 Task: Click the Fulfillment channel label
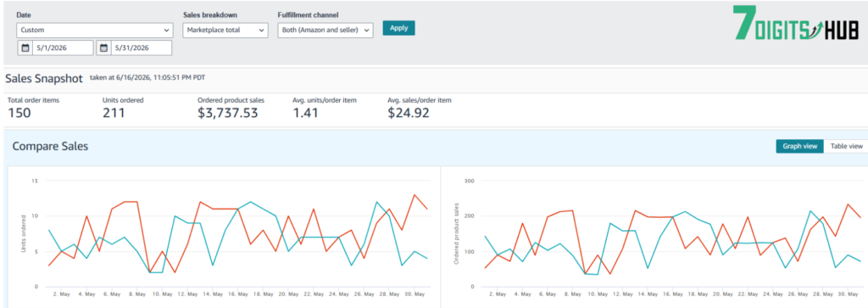coord(308,15)
